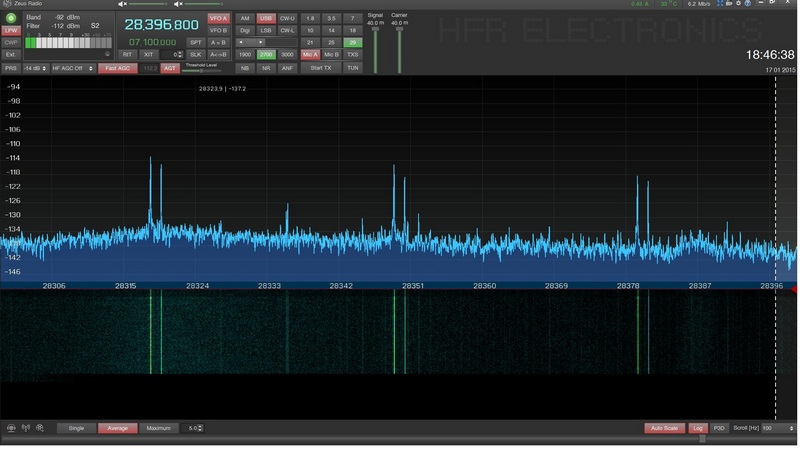Image resolution: width=800 pixels, height=449 pixels.
Task: Switch to the 14 MHz band
Action: [331, 31]
